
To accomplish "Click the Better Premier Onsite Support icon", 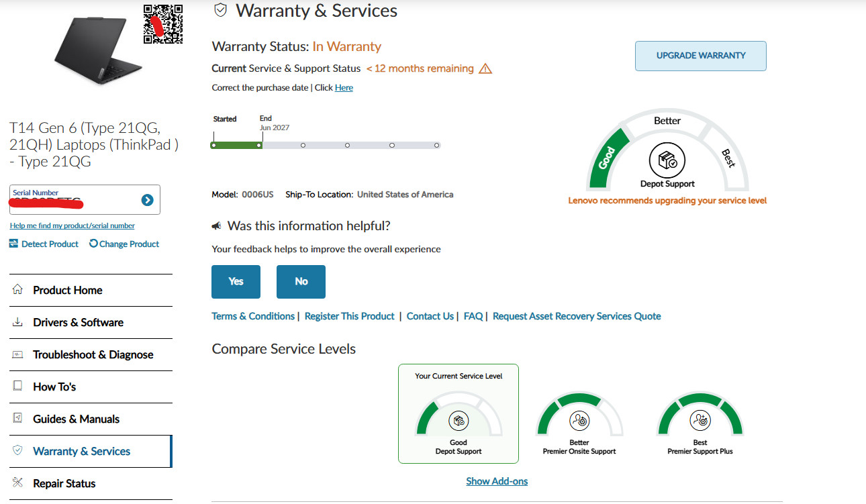I will coord(579,421).
